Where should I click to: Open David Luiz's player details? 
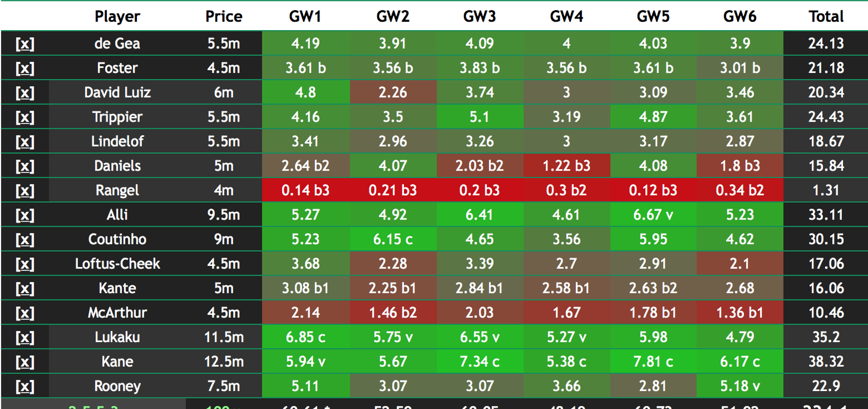tap(118, 92)
